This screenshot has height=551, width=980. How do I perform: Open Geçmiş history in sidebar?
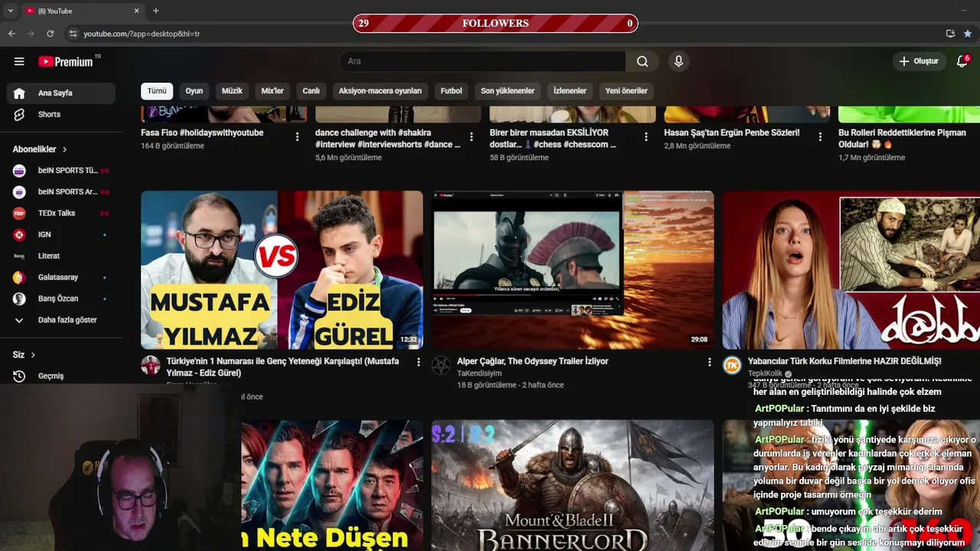[x=61, y=376]
